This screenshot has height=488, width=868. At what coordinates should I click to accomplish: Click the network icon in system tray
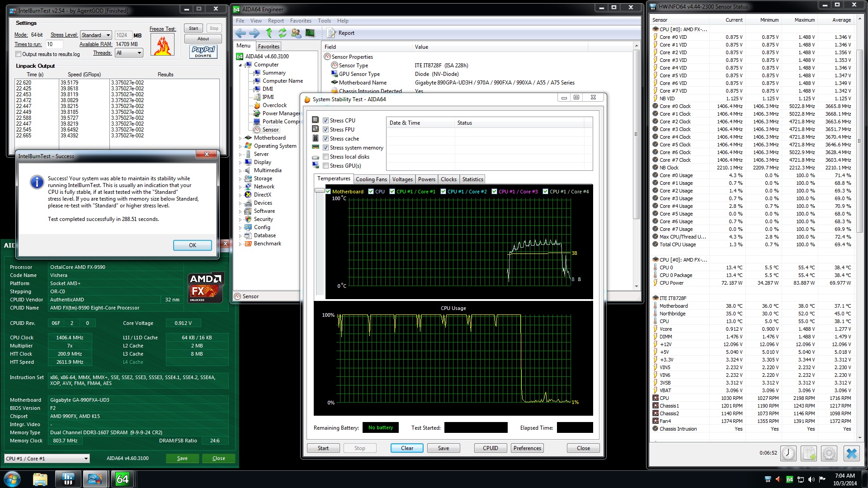coord(800,479)
